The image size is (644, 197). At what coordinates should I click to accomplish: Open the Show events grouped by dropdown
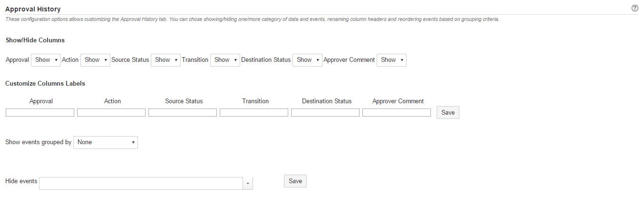click(106, 142)
